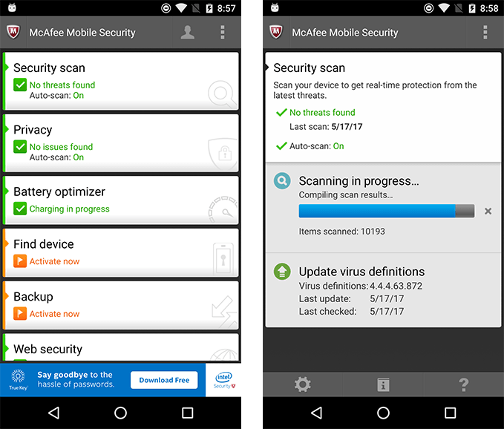Tap the Charging in progress check icon
This screenshot has width=504, height=429.
point(20,209)
